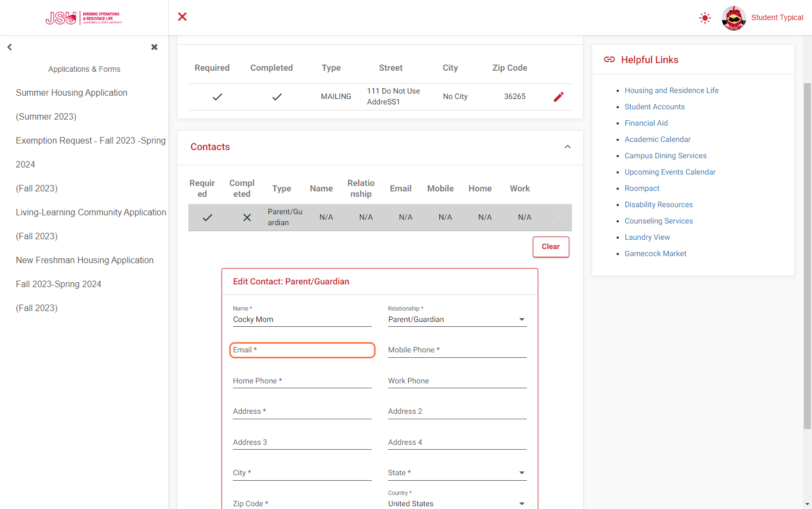
Task: Open the Country dropdown
Action: (457, 504)
